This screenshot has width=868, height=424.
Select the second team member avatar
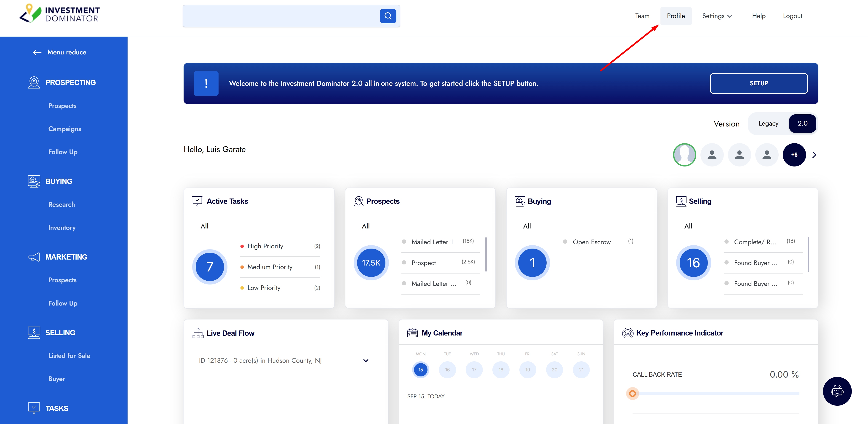[x=712, y=155]
